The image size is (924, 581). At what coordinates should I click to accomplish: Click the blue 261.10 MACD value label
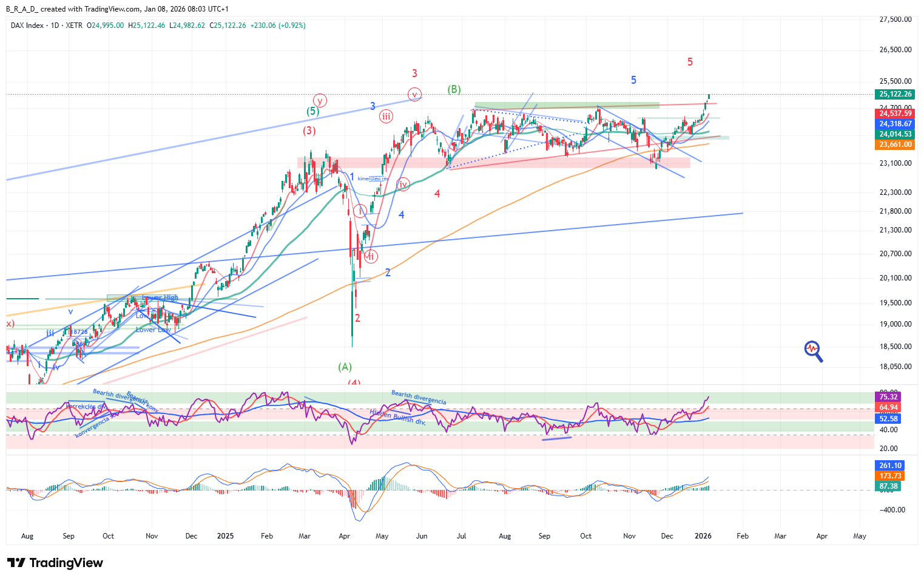[890, 466]
